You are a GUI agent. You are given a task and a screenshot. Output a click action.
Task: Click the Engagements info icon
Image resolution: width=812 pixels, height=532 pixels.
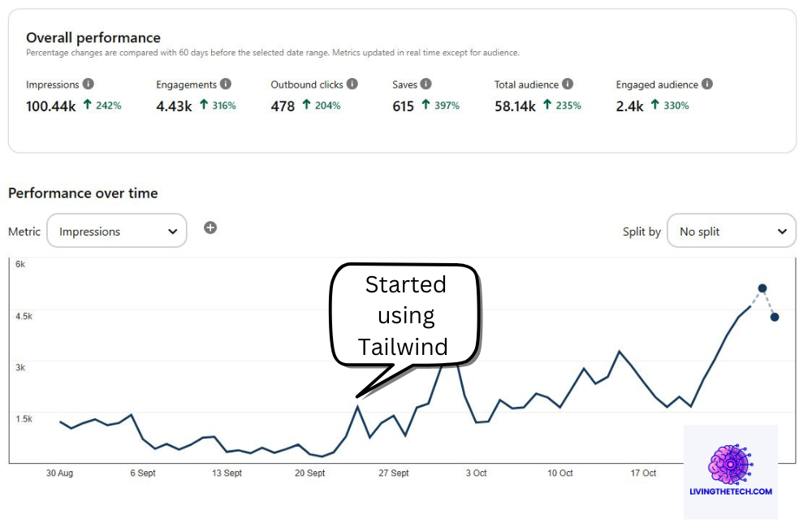click(224, 84)
